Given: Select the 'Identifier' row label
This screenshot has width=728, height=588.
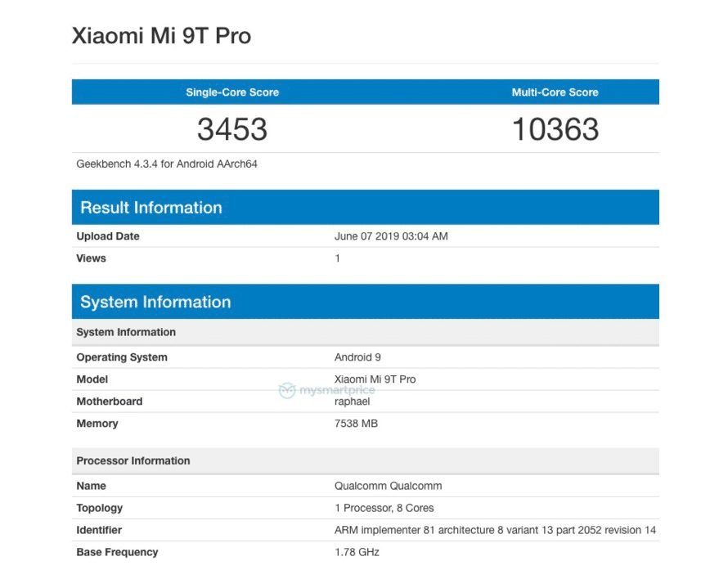Looking at the screenshot, I should [99, 530].
